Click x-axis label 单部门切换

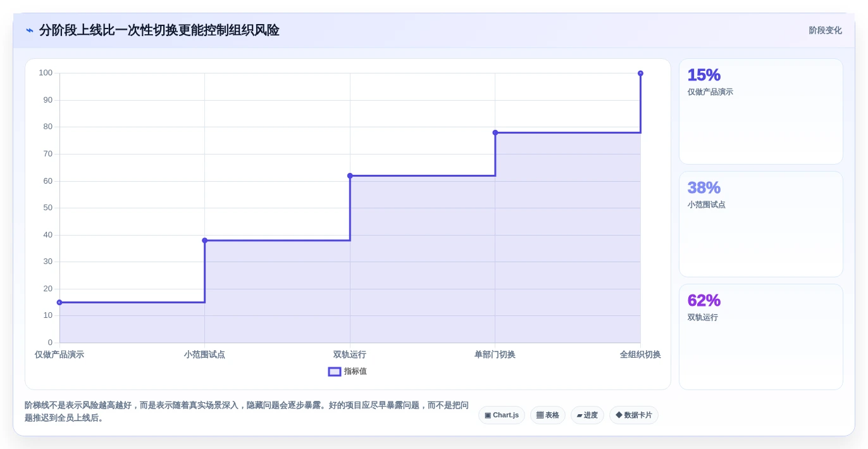point(495,355)
